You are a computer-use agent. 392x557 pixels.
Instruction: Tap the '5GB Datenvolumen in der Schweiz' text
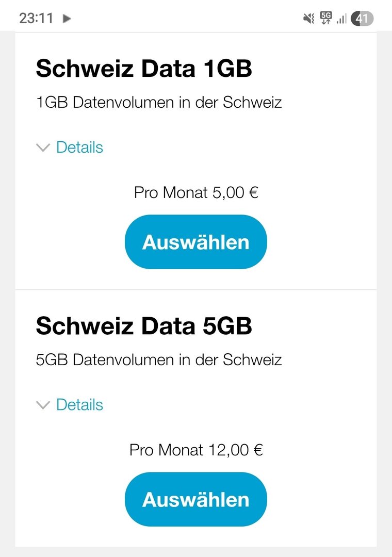pos(159,359)
